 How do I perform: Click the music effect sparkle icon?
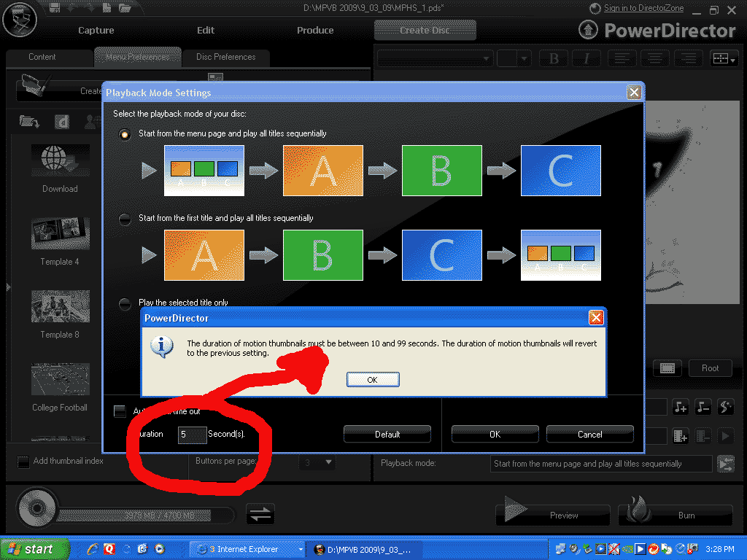725,407
